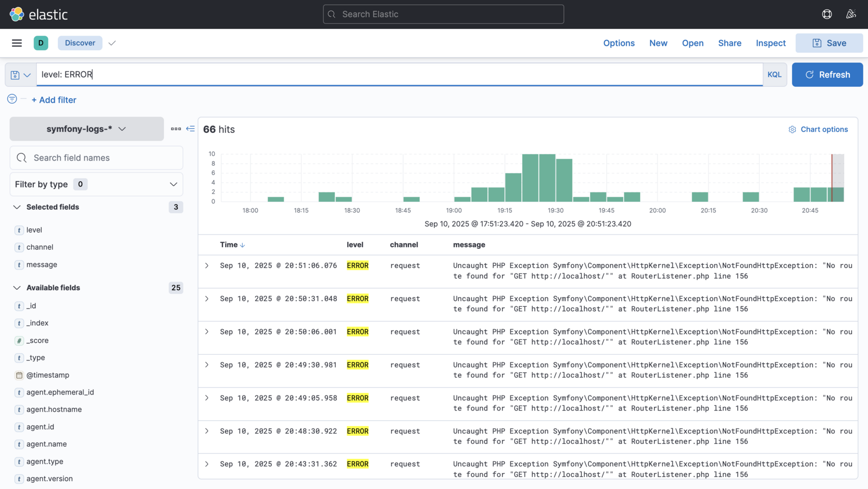
Task: Expand log row at 20:51:06.076
Action: (207, 265)
